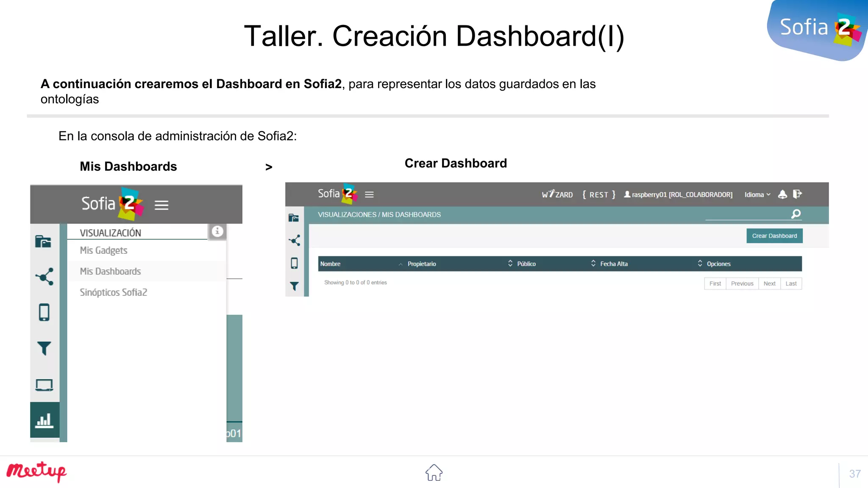Image resolution: width=868 pixels, height=488 pixels.
Task: Select share nodes icon in right console sidebar
Action: point(295,241)
